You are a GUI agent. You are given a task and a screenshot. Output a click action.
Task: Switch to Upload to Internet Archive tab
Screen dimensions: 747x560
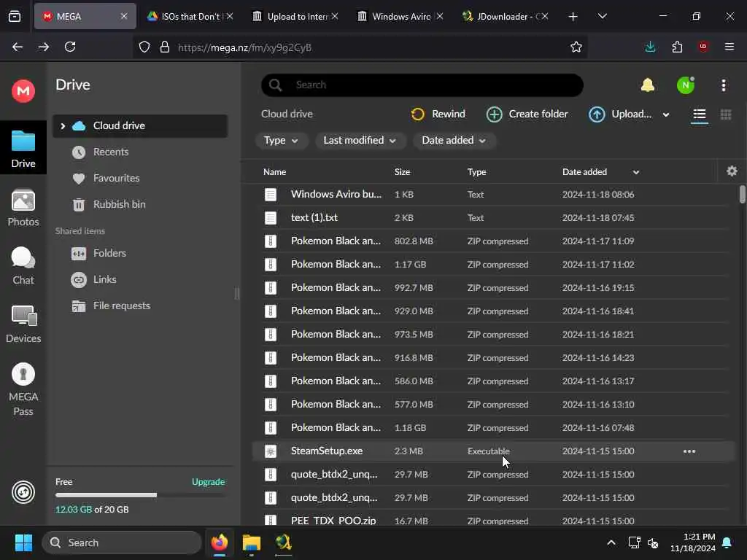point(295,16)
